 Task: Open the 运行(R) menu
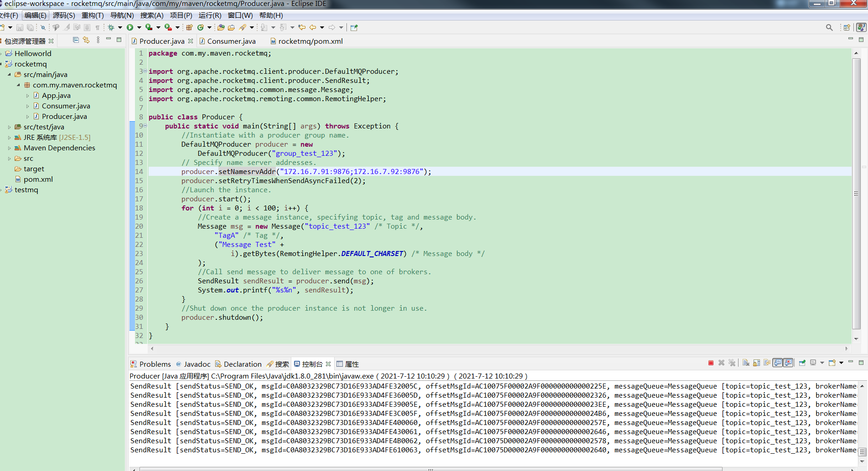(x=210, y=15)
